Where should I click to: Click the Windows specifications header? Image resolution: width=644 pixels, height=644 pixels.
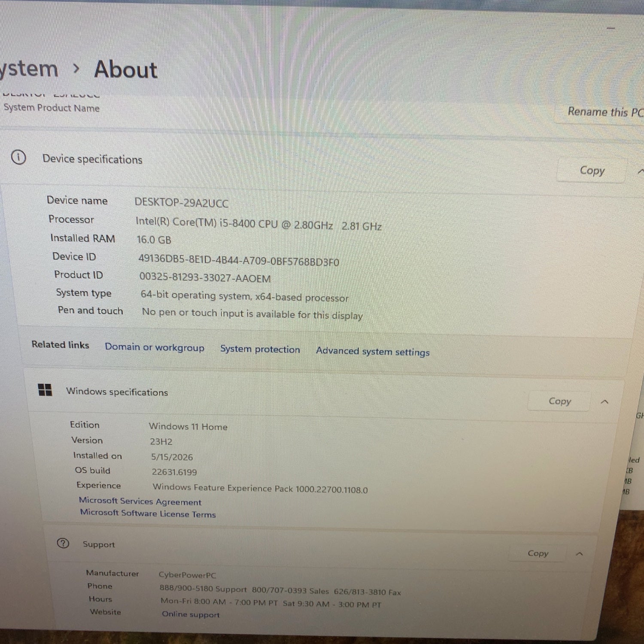pyautogui.click(x=117, y=392)
